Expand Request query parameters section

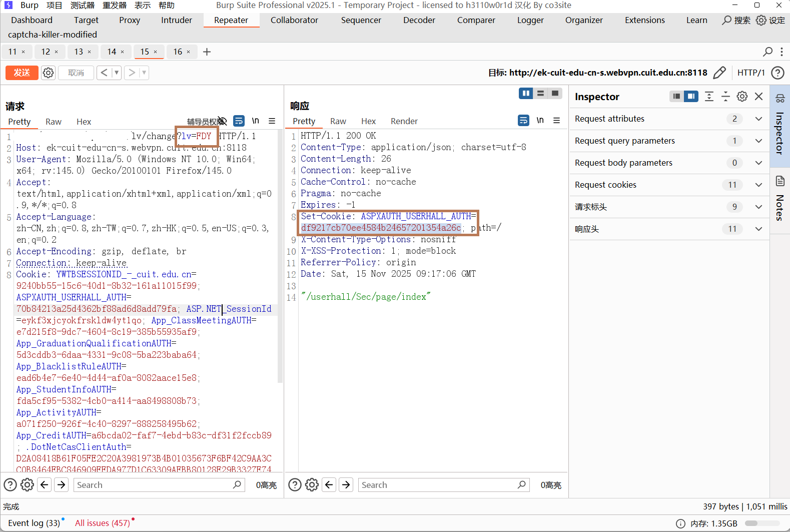[758, 141]
